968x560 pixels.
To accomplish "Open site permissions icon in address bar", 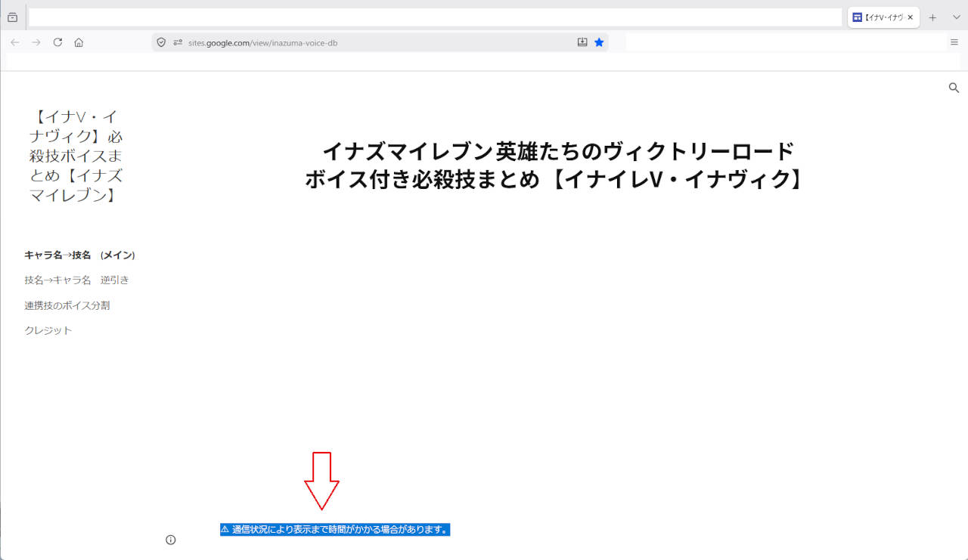I will click(178, 43).
